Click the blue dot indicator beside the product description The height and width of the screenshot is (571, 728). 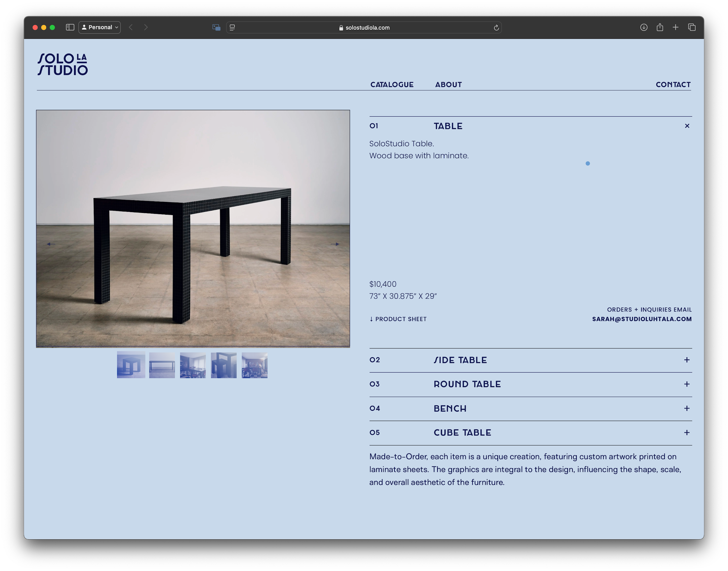(x=588, y=163)
